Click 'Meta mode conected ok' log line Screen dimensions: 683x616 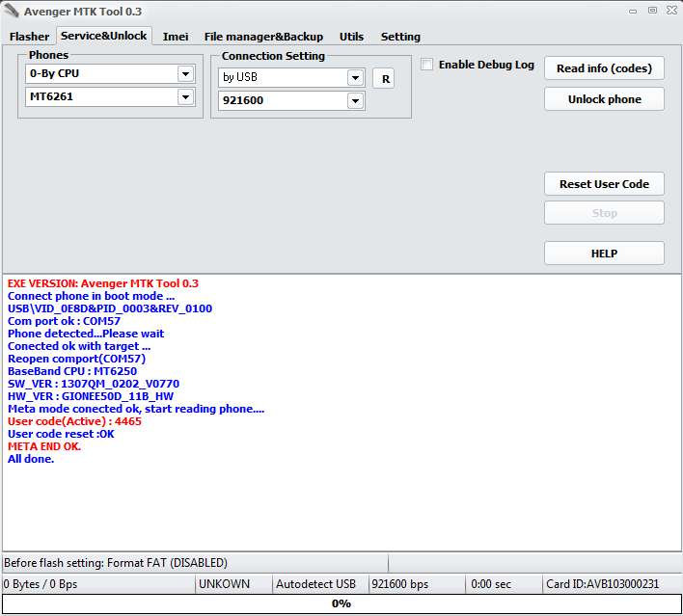136,409
